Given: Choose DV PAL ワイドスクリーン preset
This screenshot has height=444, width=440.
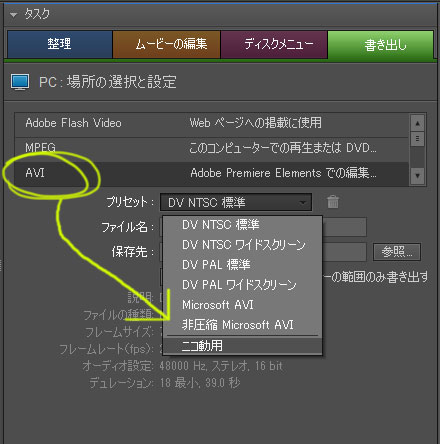Looking at the screenshot, I should point(243,285).
